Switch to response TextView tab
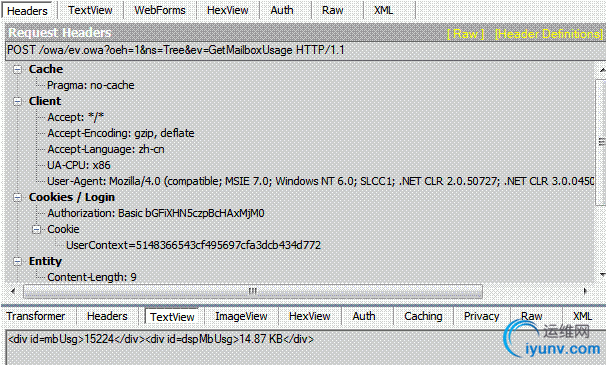This screenshot has height=365, width=606. pos(172,317)
